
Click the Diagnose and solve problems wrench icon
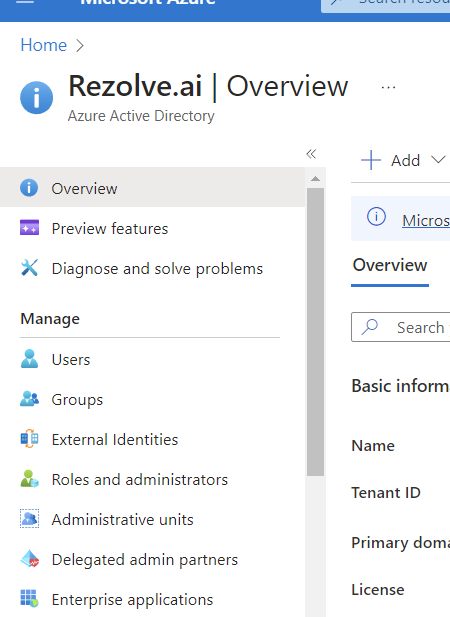pyautogui.click(x=30, y=268)
